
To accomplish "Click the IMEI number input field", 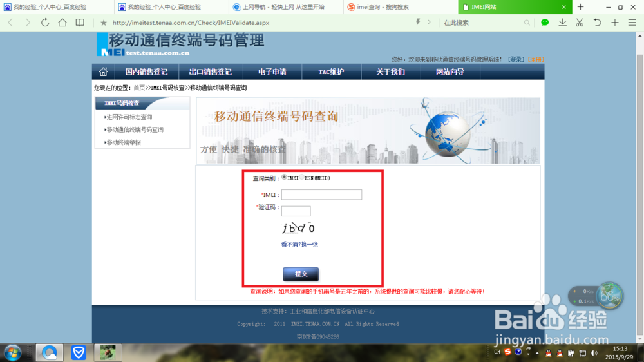I will point(321,195).
